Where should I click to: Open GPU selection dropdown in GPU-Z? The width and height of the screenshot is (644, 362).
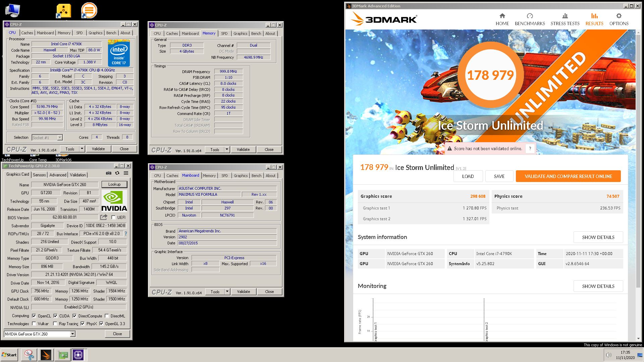[x=72, y=334]
